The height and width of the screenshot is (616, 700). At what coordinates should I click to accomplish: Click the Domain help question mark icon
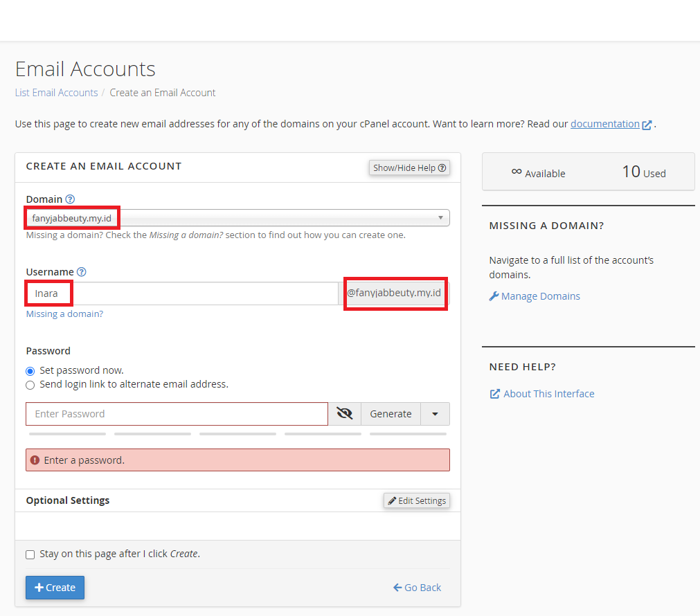70,199
